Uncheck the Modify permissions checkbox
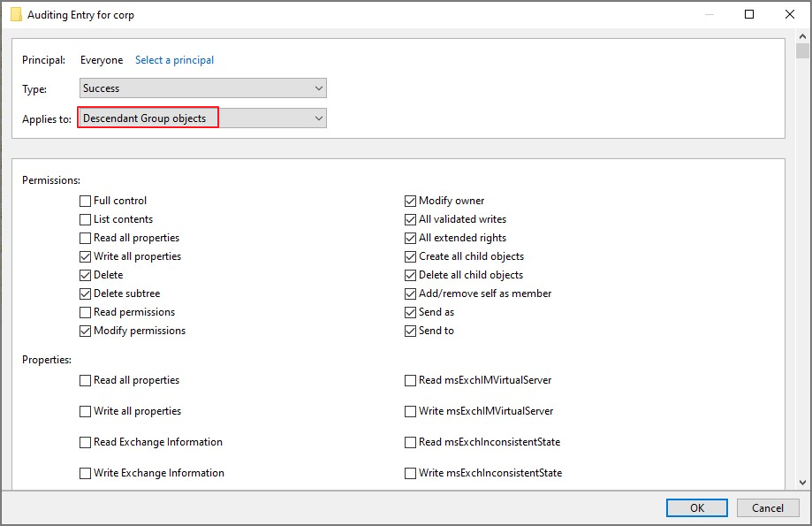Image resolution: width=812 pixels, height=526 pixels. pos(86,332)
